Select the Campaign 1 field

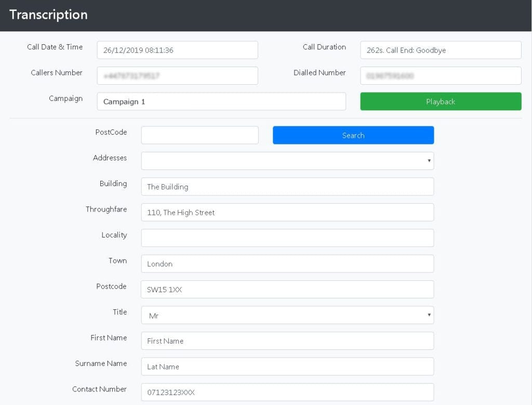click(x=221, y=101)
